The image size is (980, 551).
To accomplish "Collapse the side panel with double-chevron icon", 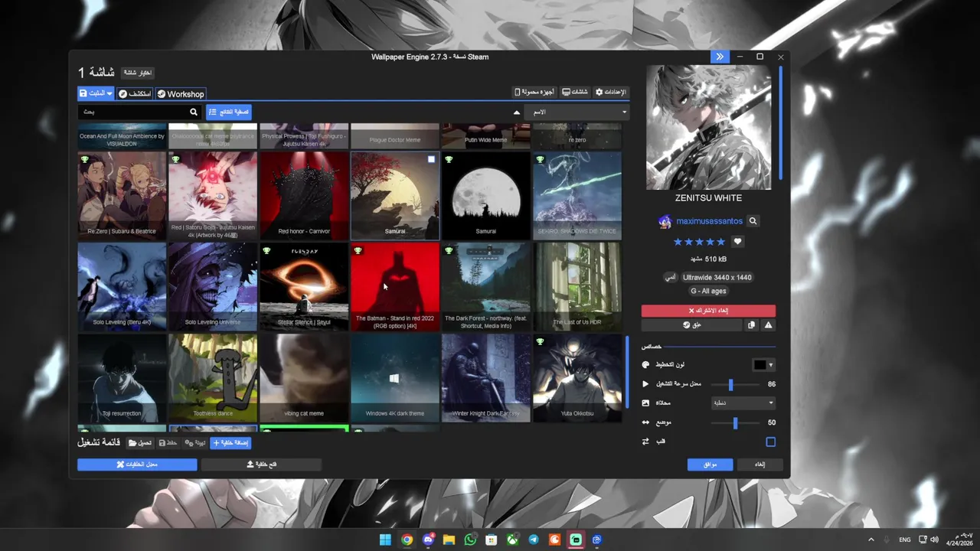I will point(720,57).
